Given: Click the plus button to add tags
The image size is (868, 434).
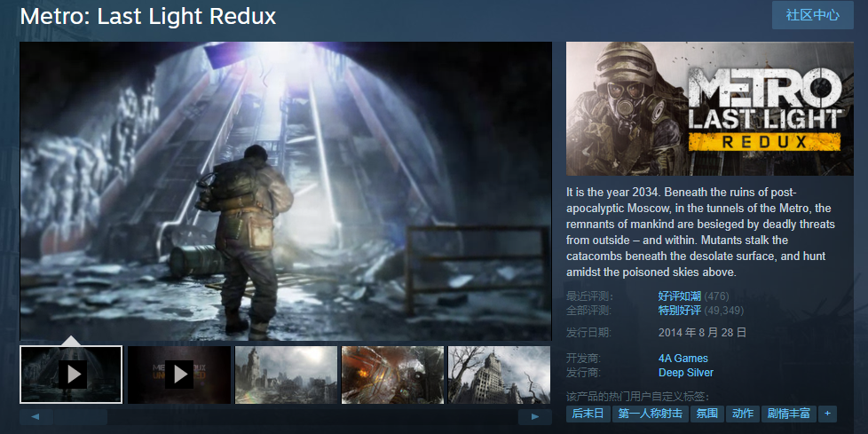Looking at the screenshot, I should 827,414.
